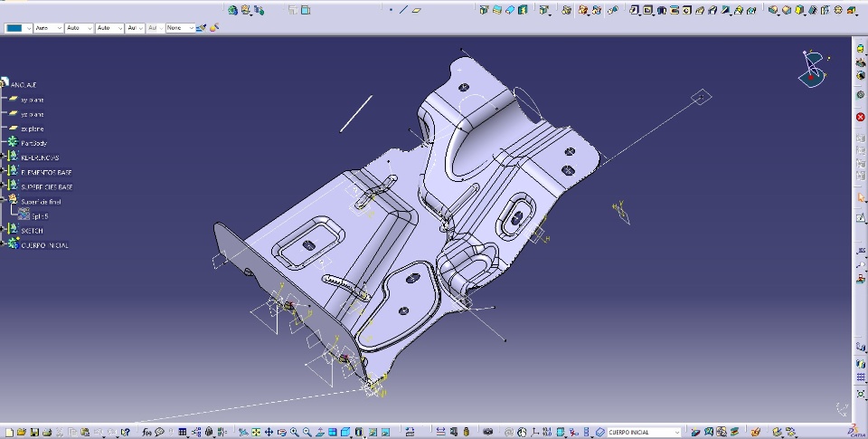The width and height of the screenshot is (868, 439).
Task: Click the Hide/Show icon in view toolbar
Action: (x=373, y=432)
